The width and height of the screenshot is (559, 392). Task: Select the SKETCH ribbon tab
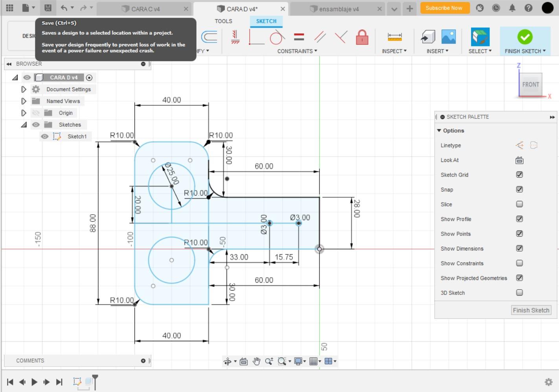[266, 21]
